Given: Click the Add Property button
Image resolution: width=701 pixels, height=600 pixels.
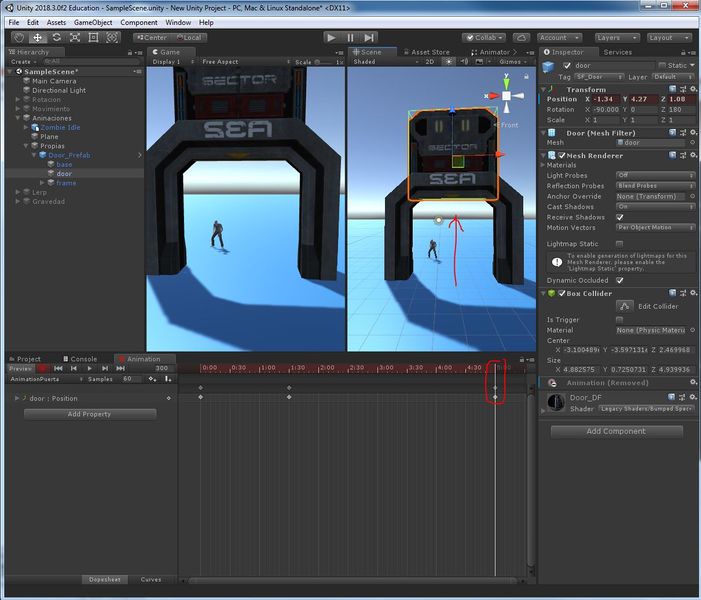Looking at the screenshot, I should 89,414.
